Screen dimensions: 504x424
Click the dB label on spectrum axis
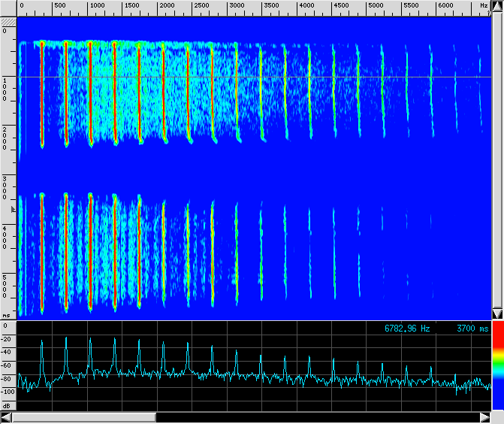tap(6, 405)
